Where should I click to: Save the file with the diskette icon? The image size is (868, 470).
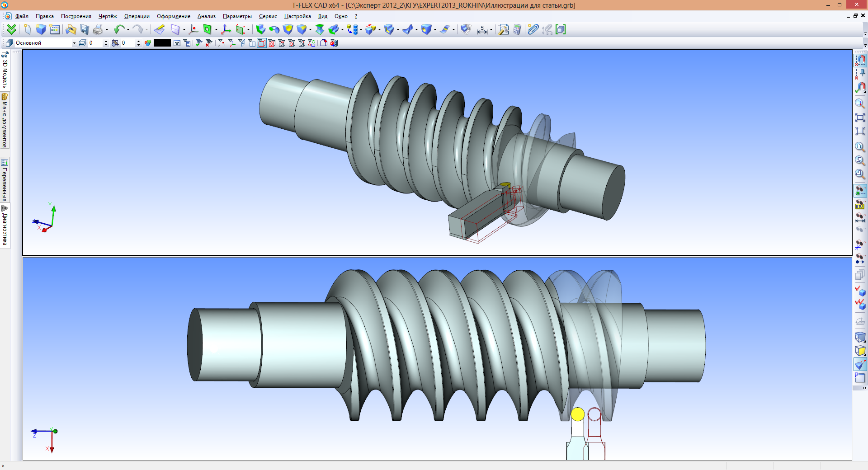point(85,29)
